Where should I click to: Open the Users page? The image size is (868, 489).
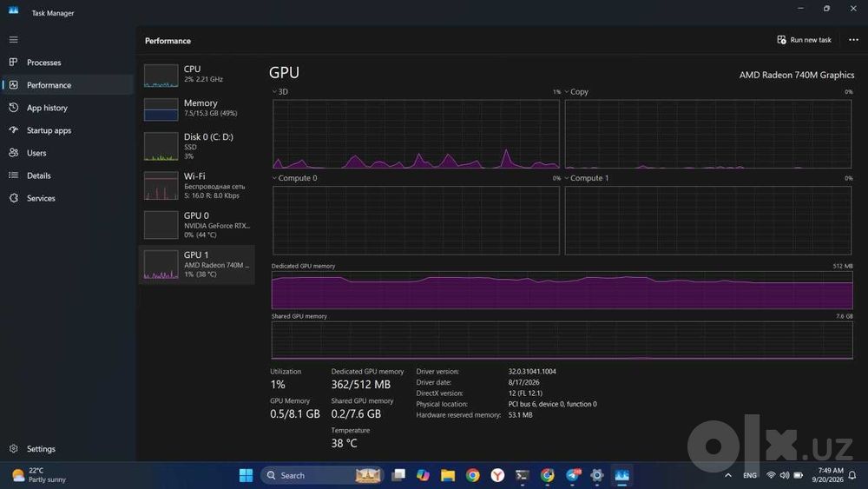(x=68, y=153)
